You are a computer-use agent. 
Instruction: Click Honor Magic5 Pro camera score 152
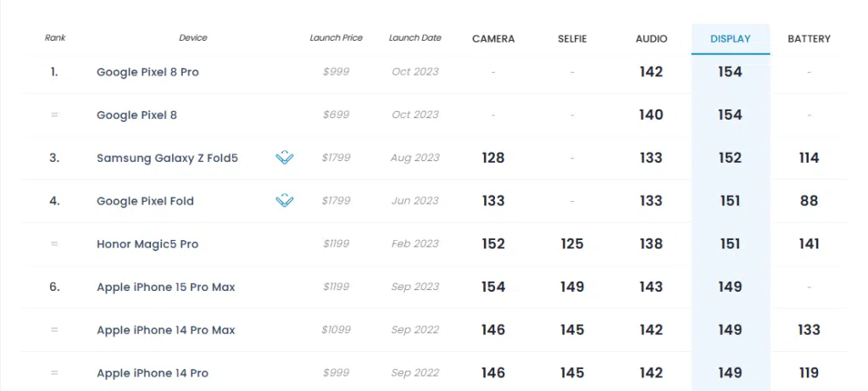492,244
